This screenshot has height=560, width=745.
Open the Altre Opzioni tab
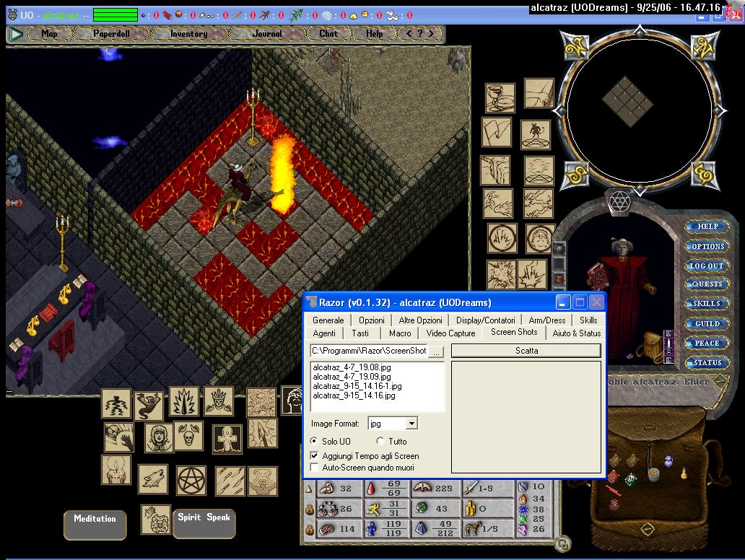click(420, 320)
